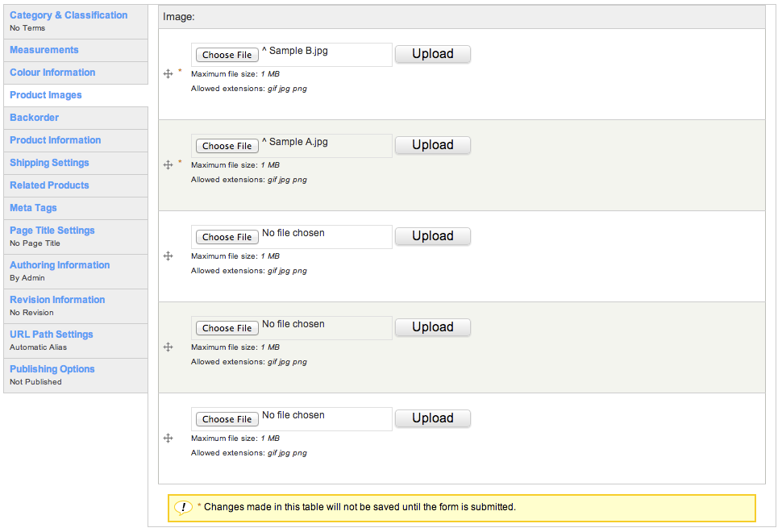Image resolution: width=782 pixels, height=532 pixels.
Task: Click Upload in the last image row
Action: click(x=433, y=418)
